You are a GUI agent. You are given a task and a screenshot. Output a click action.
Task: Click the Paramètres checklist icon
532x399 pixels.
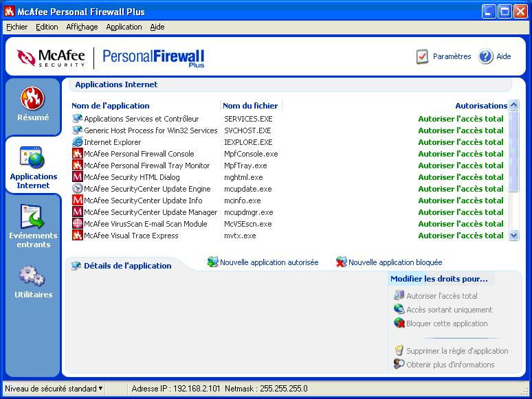pos(422,56)
